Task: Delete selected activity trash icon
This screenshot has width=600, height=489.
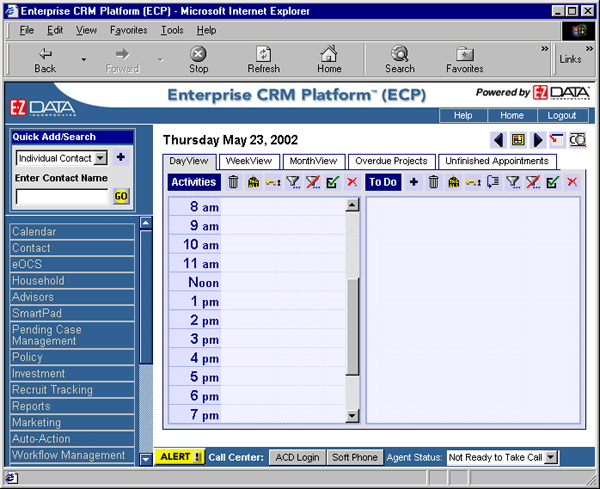Action: pyautogui.click(x=233, y=182)
